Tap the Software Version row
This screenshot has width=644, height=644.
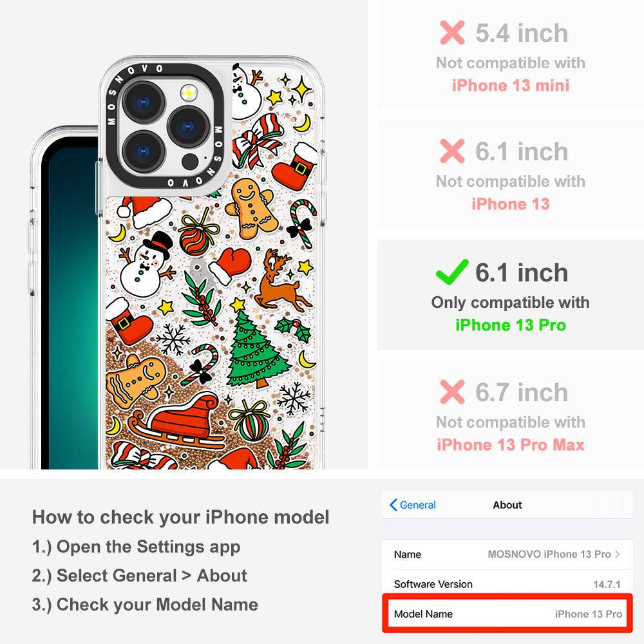pos(507,583)
